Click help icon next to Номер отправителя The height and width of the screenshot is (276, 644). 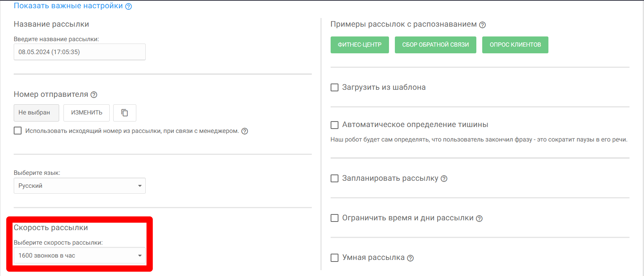click(x=94, y=94)
